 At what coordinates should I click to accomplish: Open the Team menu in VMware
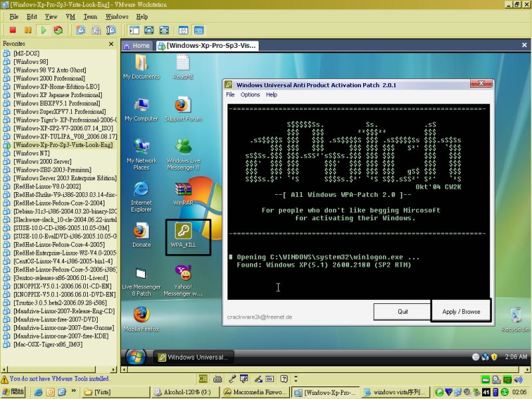[90, 16]
